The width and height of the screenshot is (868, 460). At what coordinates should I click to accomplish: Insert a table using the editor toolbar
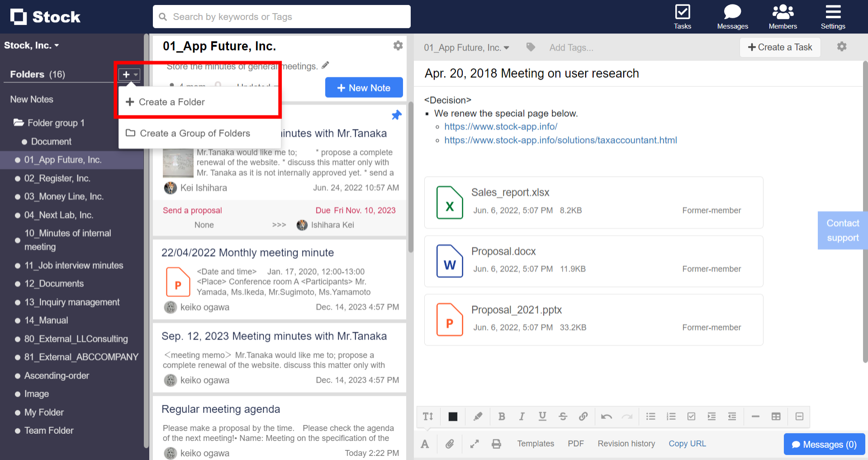[x=776, y=416]
